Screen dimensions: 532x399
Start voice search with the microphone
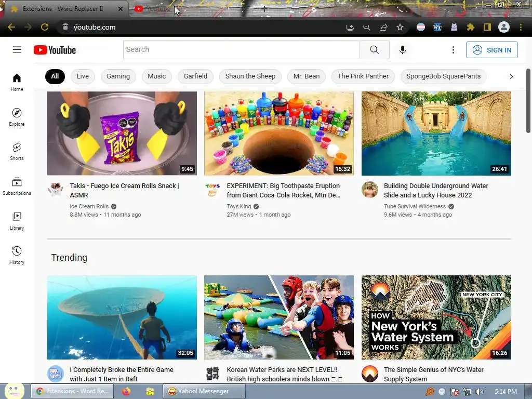403,50
